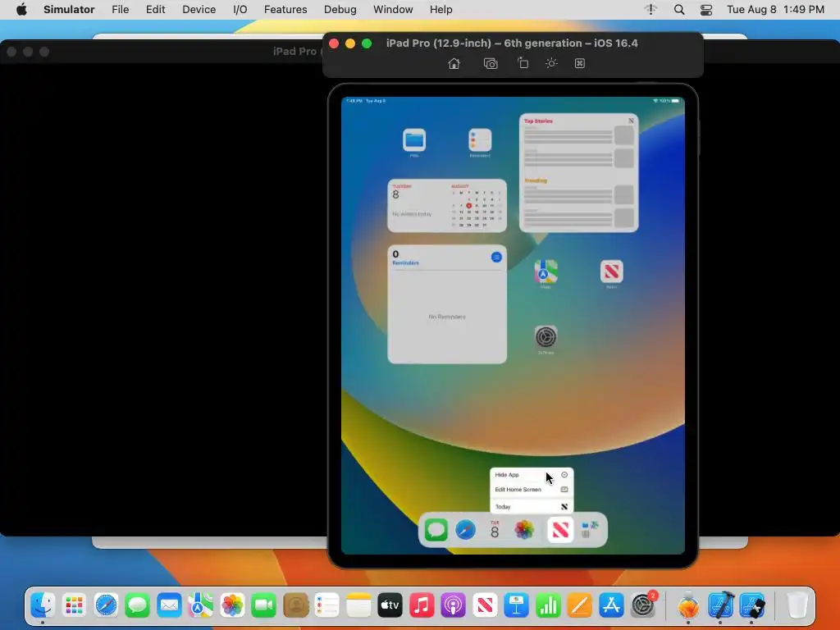840x630 pixels.
Task: Open Reminders in the Mac Dock
Action: tap(326, 605)
